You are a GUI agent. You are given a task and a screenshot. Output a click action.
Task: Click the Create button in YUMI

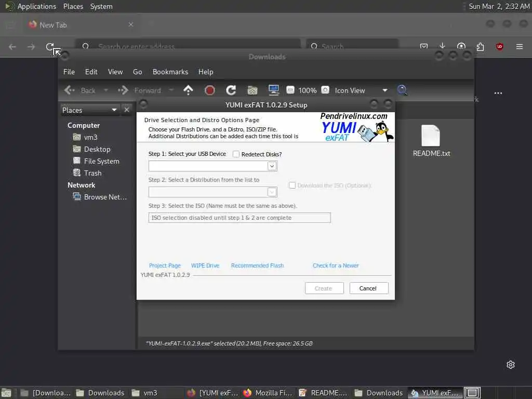(324, 288)
